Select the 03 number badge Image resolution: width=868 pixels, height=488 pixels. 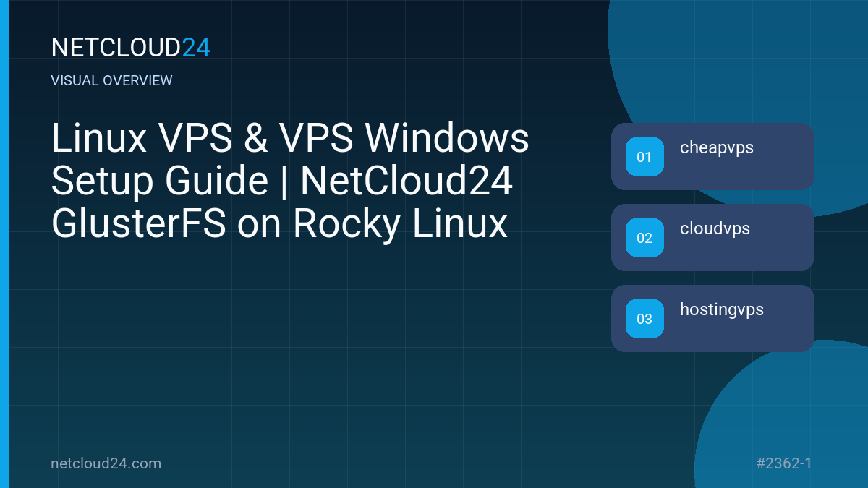point(644,319)
